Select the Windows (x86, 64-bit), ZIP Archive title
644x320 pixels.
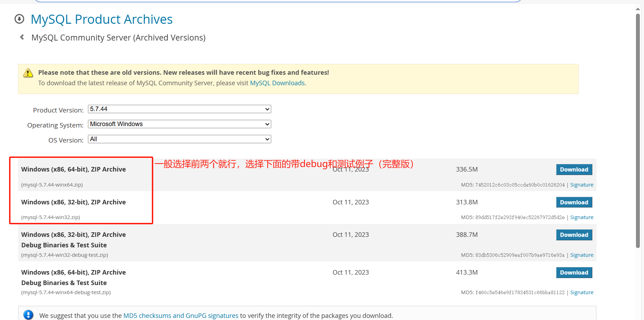[x=73, y=169]
